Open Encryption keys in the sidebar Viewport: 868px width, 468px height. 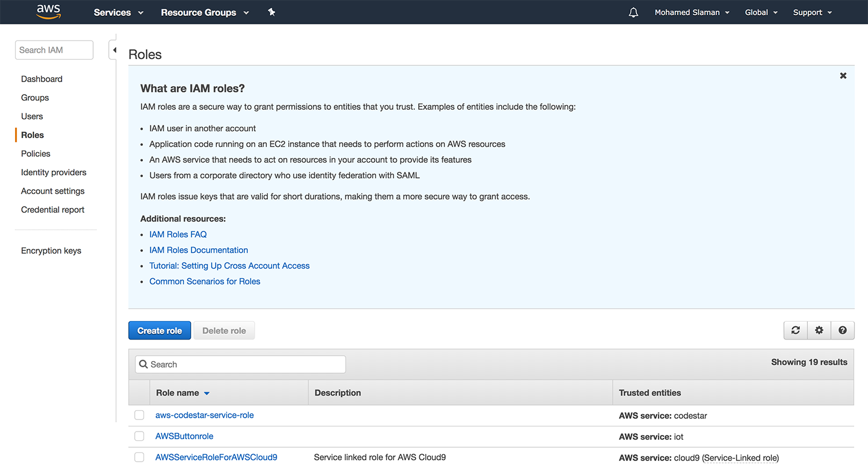coord(51,250)
